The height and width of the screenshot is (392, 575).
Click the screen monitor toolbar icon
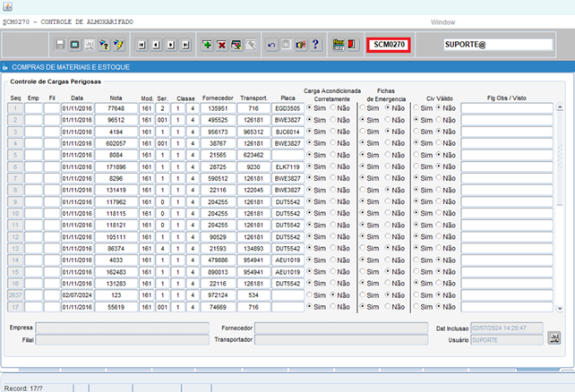(x=74, y=45)
